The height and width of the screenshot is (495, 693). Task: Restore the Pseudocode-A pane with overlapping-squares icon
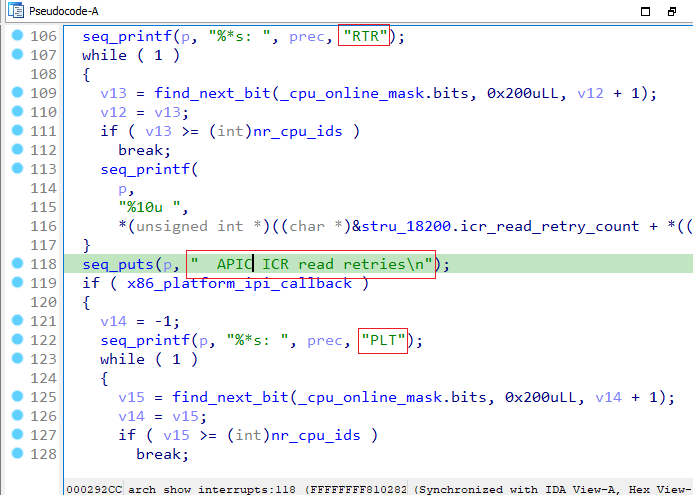point(672,11)
